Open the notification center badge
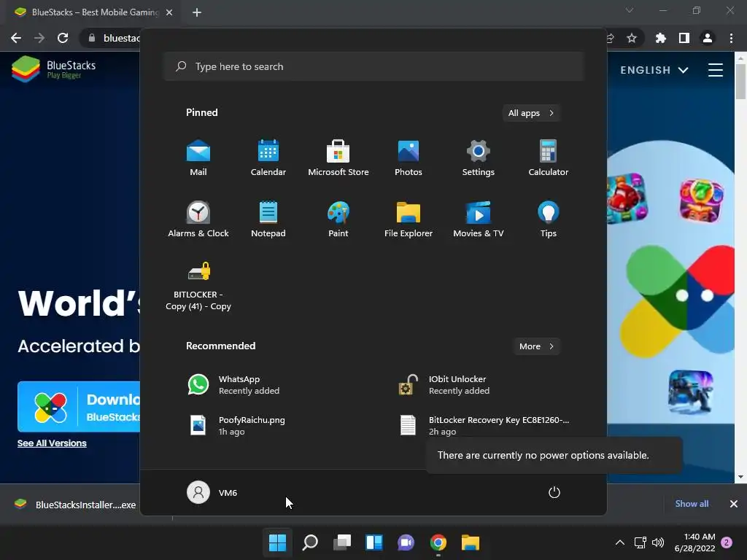This screenshot has height=560, width=747. click(727, 542)
